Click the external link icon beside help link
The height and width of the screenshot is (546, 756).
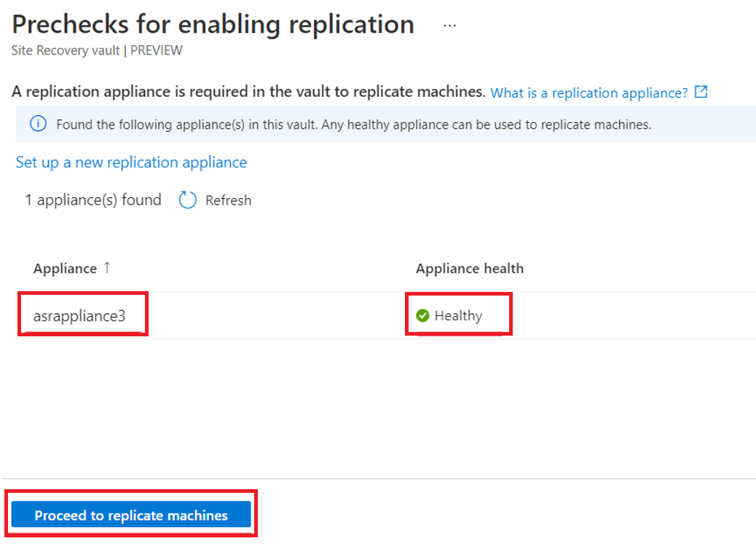point(701,92)
